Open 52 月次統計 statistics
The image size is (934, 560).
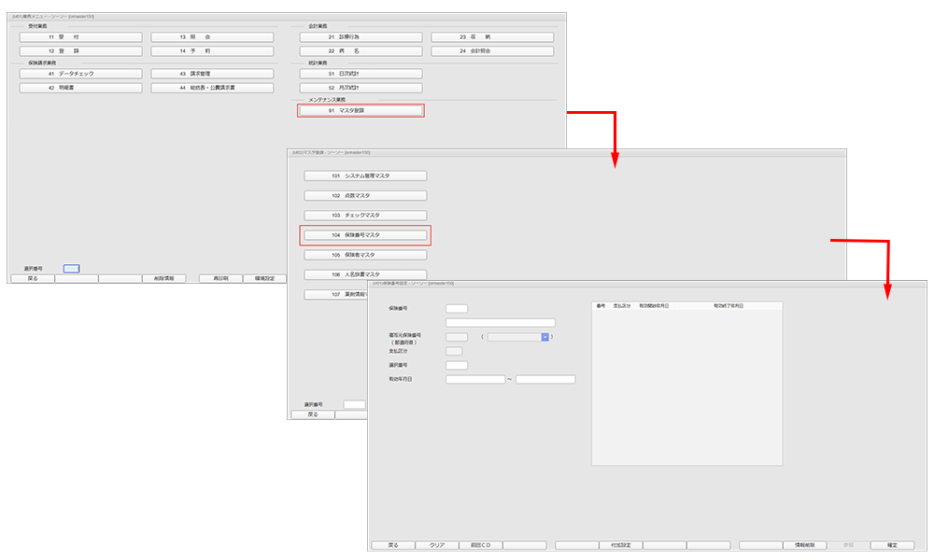(x=361, y=88)
